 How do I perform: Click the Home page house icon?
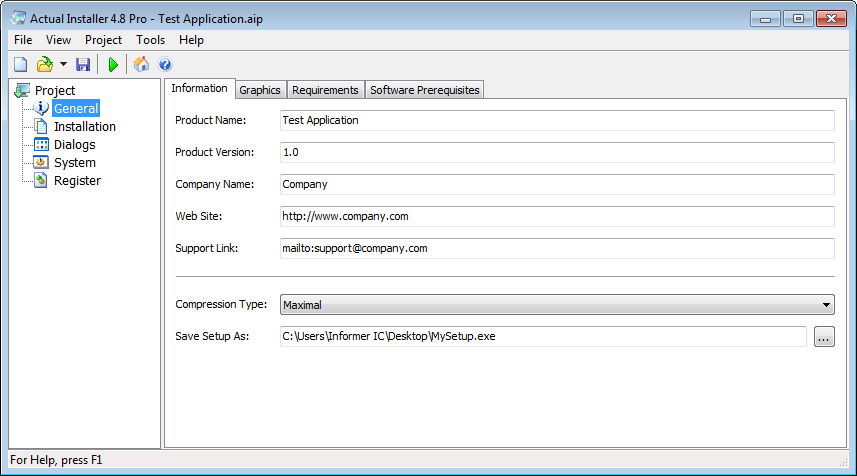tap(141, 64)
